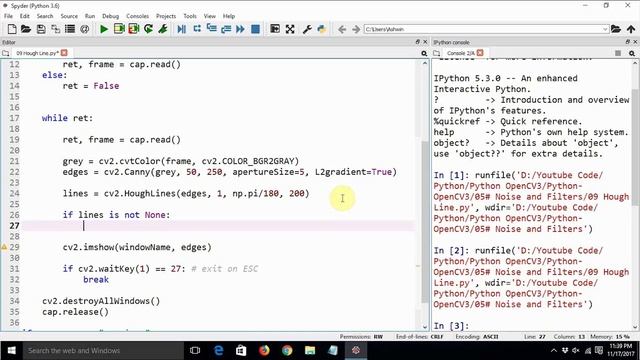This screenshot has height=360, width=640.
Task: Debug step into function icon
Action: [211, 29]
